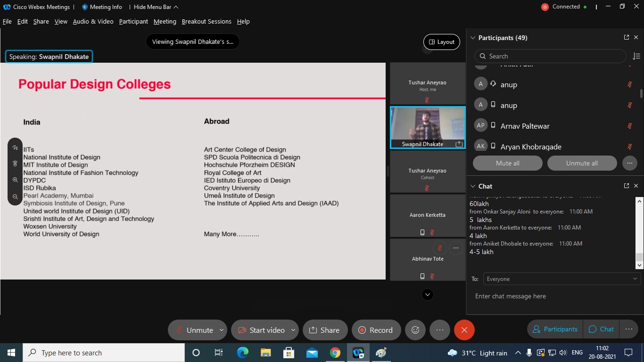Image resolution: width=644 pixels, height=362 pixels.
Task: Toggle the Chat panel button
Action: pyautogui.click(x=601, y=329)
